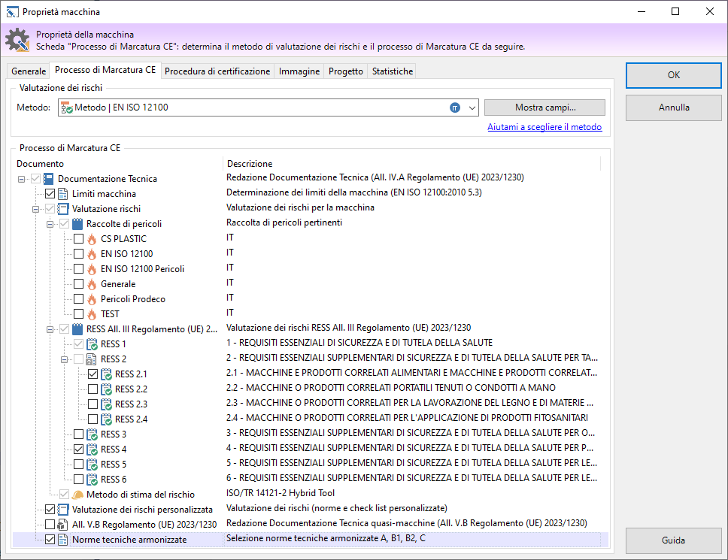Open the Metodo dropdown list
Screen dimensions: 728x560
(472, 107)
